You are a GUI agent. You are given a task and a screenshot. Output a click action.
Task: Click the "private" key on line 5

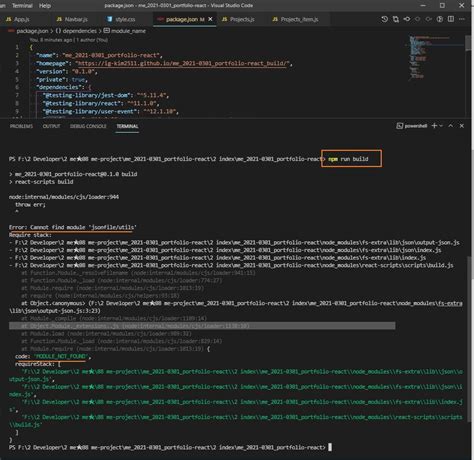pos(51,79)
